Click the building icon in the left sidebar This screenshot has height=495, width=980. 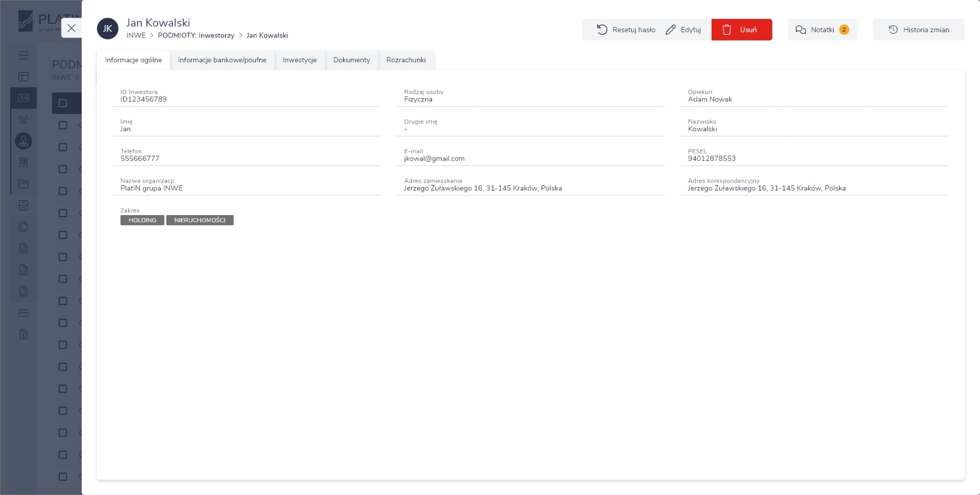(23, 163)
